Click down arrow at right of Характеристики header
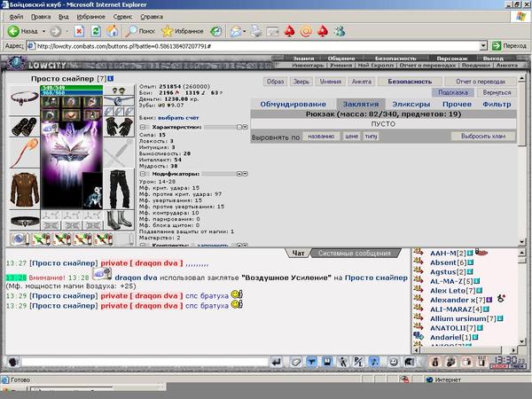Screen dimensions: 532x399 245,127
